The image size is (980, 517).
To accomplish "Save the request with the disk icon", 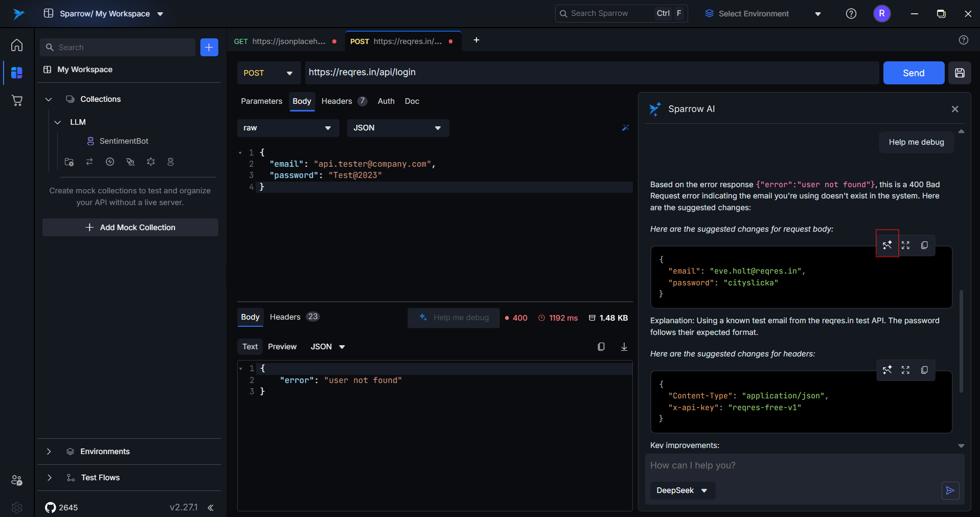I will (x=960, y=73).
